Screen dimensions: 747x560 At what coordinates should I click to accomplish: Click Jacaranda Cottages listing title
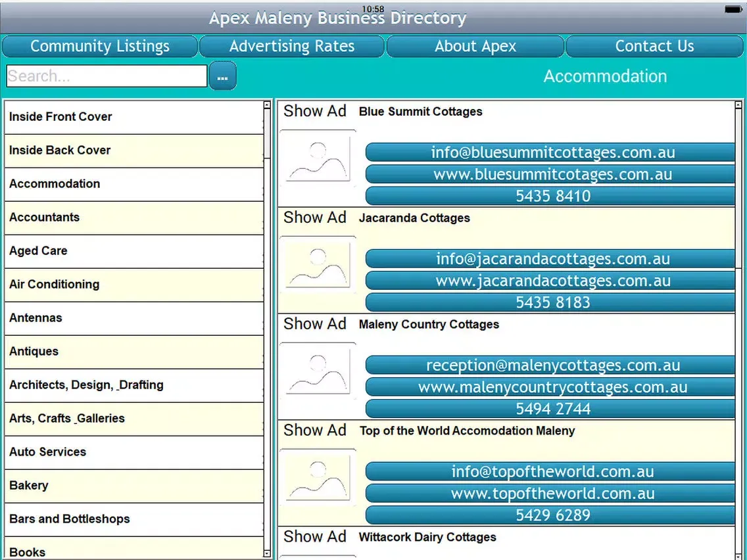click(414, 218)
